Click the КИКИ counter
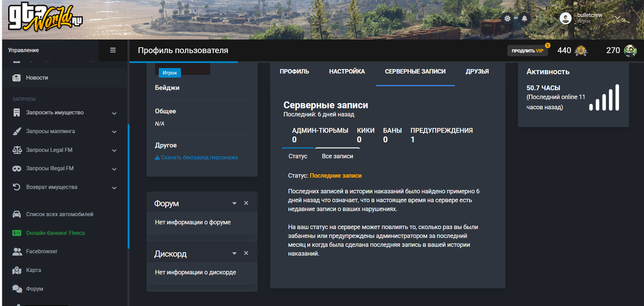644x306 pixels. point(366,135)
